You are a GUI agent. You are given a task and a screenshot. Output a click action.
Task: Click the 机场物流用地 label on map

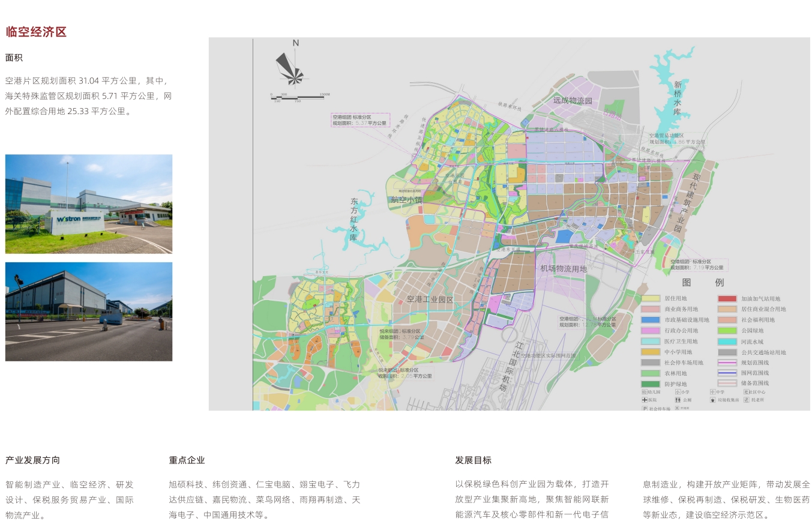point(563,269)
